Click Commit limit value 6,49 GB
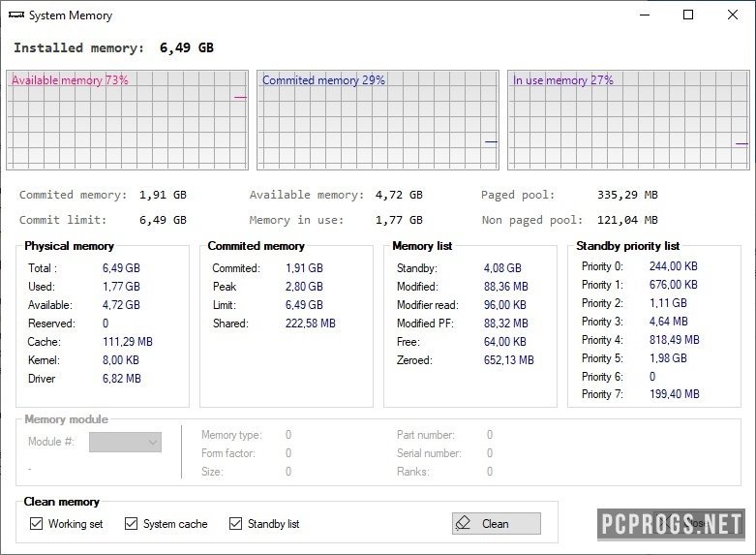The width and height of the screenshot is (756, 555). coord(163,220)
